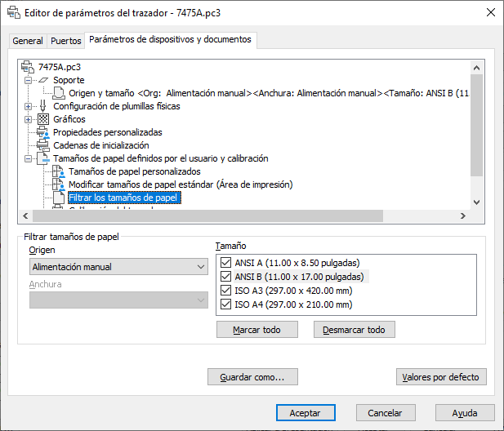The width and height of the screenshot is (504, 431).
Task: Click the physical pen configuration icon
Action: 43,106
